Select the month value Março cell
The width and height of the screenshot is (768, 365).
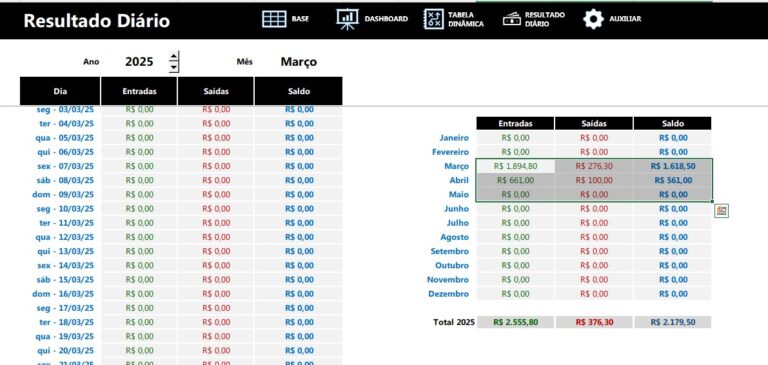(298, 62)
